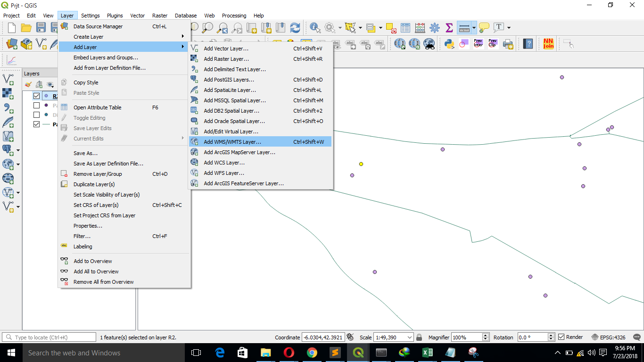This screenshot has width=644, height=362.
Task: Open the Processing Toolbox gear icon
Action: [x=435, y=27]
